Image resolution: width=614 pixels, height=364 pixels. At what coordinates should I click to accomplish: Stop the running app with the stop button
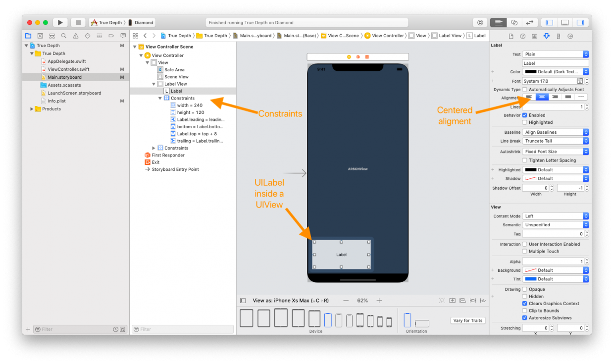point(77,22)
